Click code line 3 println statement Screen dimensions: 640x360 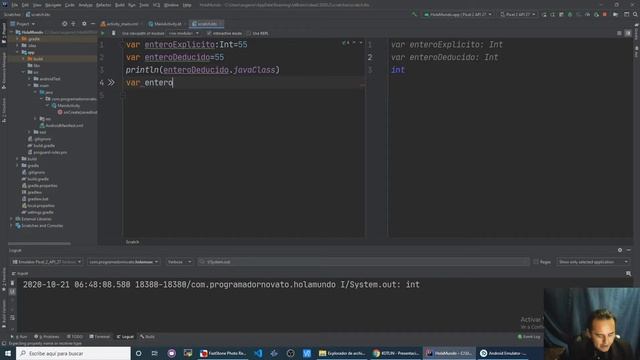[x=202, y=70]
